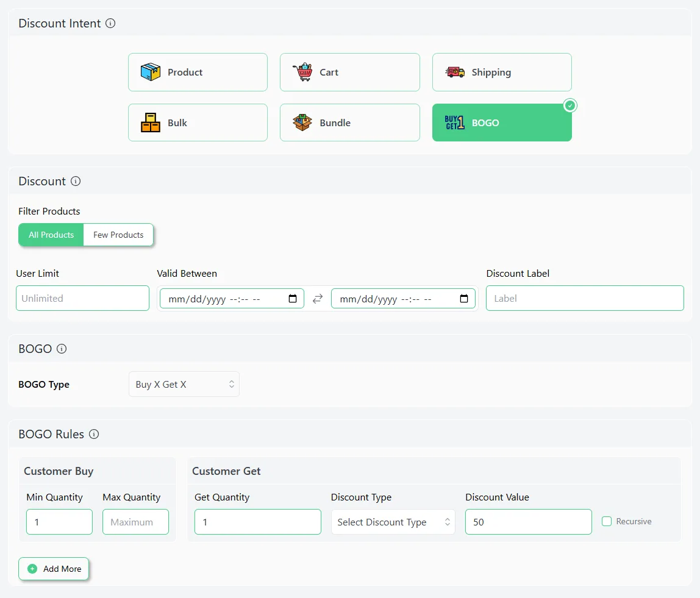This screenshot has width=700, height=598.
Task: Click the Discount Type column label
Action: tap(361, 497)
